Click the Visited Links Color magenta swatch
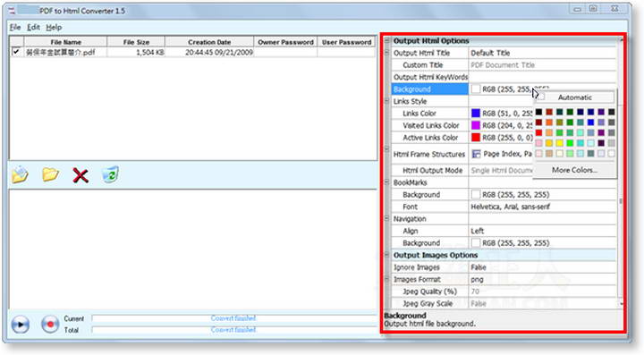 click(476, 125)
